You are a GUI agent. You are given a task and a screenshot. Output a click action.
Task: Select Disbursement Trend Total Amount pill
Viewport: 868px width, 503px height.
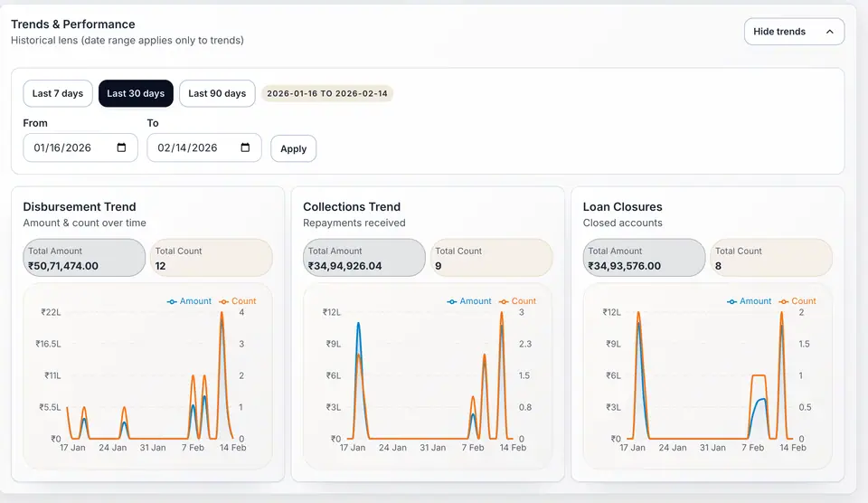point(84,258)
